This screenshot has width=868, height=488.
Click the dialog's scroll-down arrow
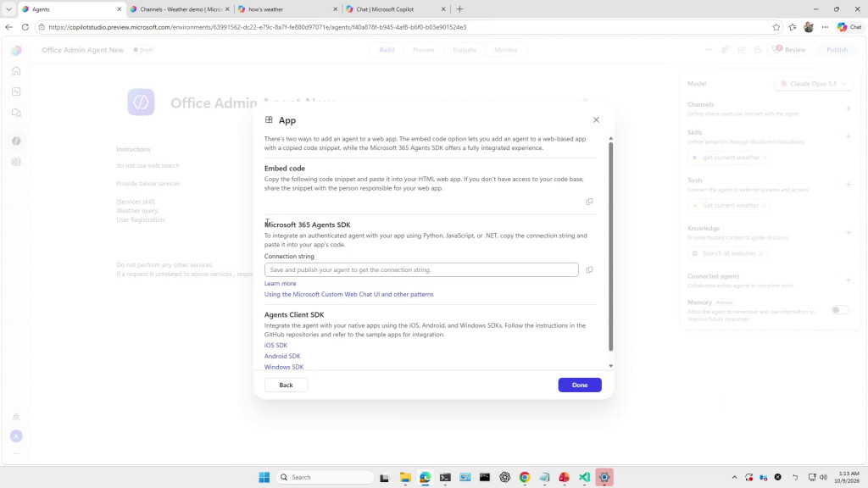pos(610,366)
